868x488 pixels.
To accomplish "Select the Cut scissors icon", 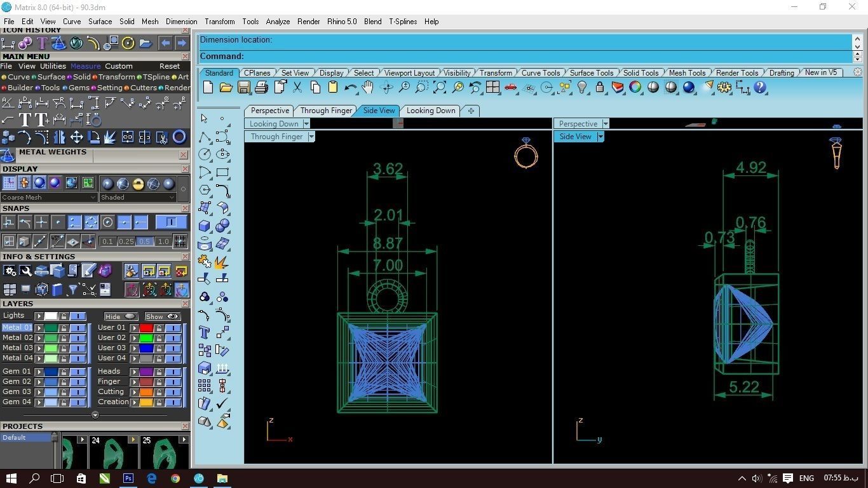I will tap(297, 88).
